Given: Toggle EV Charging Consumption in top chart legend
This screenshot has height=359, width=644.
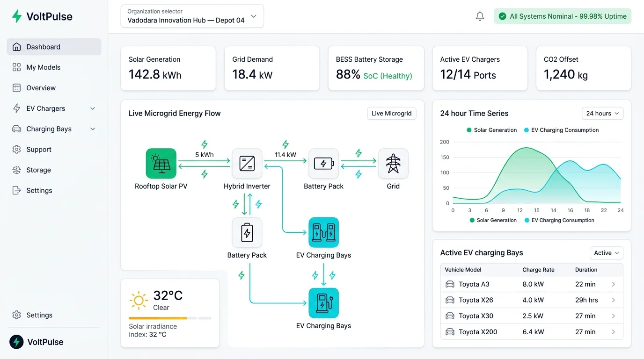Looking at the screenshot, I should tap(561, 130).
